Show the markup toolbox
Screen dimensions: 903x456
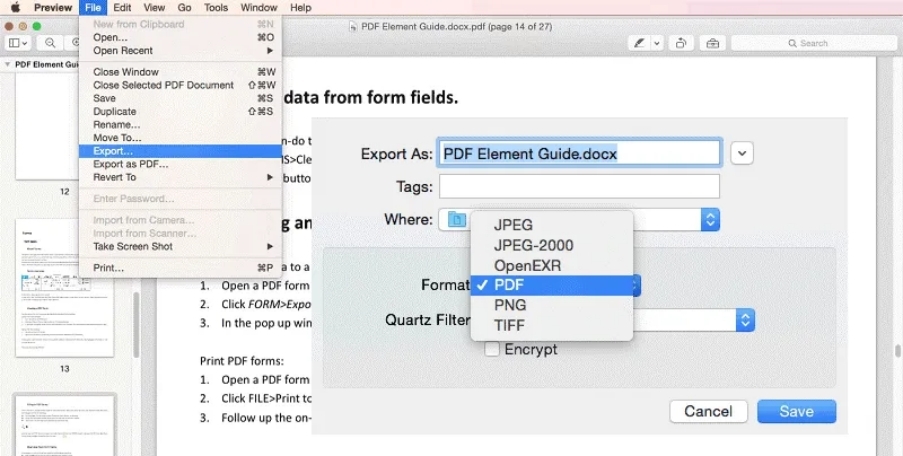(x=712, y=43)
